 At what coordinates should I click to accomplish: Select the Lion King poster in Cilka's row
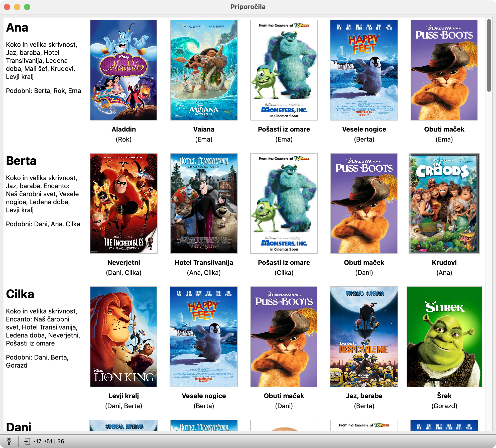[123, 337]
